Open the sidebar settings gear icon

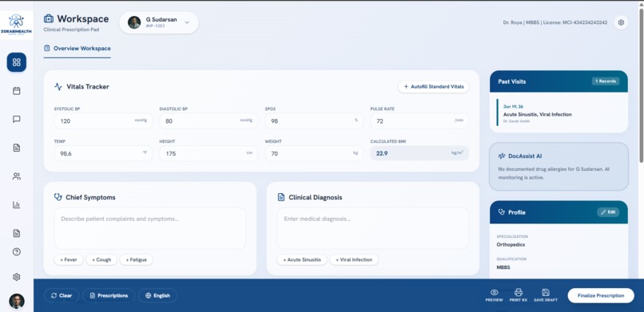(x=17, y=277)
